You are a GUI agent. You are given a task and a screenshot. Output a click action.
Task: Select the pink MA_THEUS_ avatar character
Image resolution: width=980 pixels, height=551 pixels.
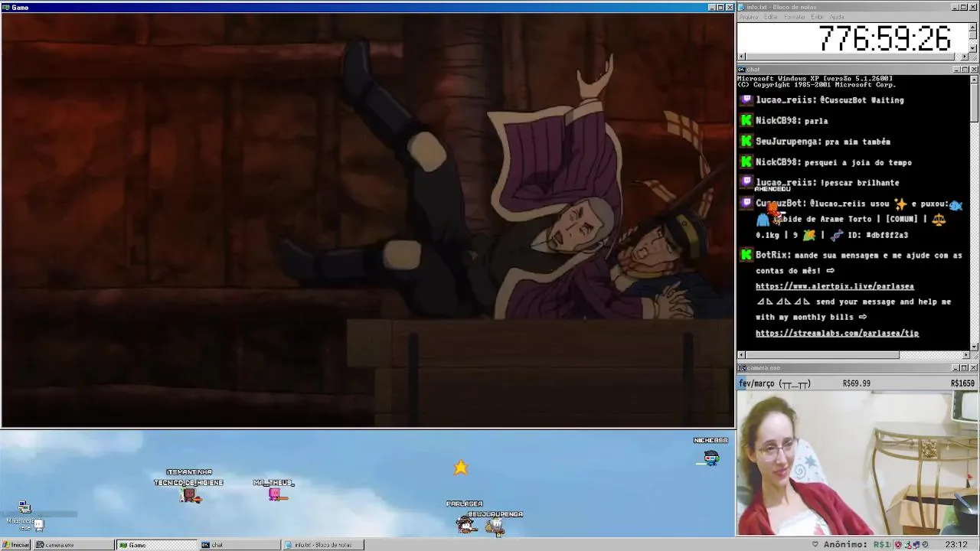[x=276, y=495]
